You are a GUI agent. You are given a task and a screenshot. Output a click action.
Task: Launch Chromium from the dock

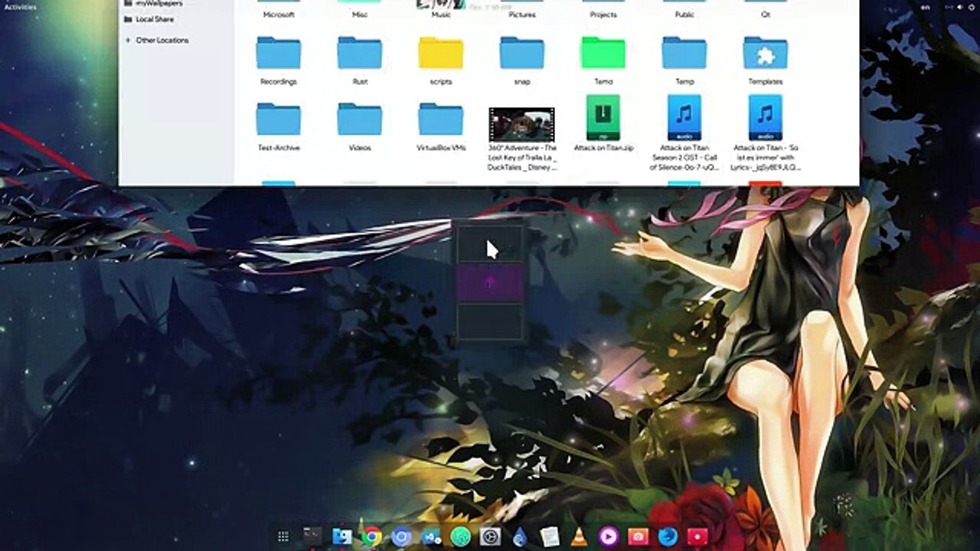(x=401, y=537)
